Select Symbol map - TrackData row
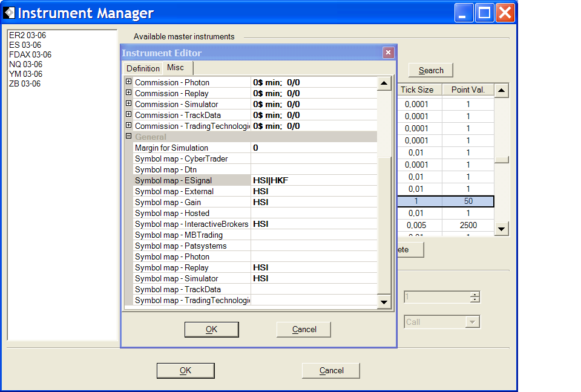The width and height of the screenshot is (581, 392). click(x=255, y=289)
